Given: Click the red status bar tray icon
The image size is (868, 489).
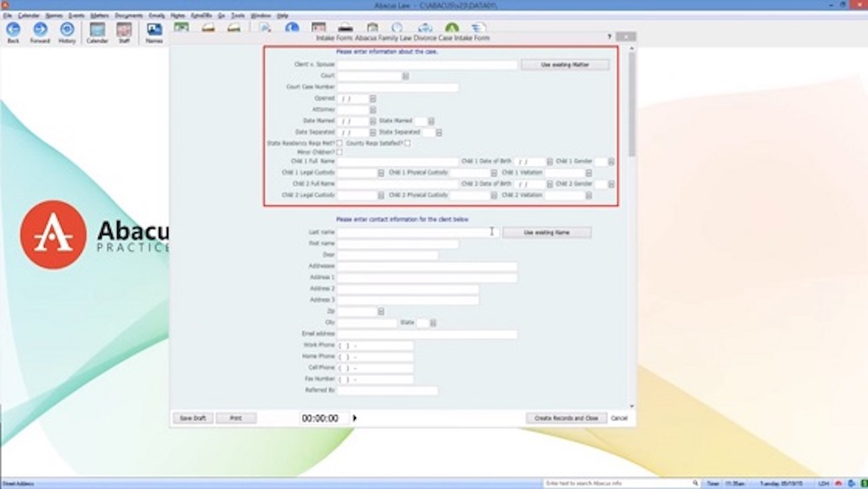Looking at the screenshot, I should [x=838, y=484].
